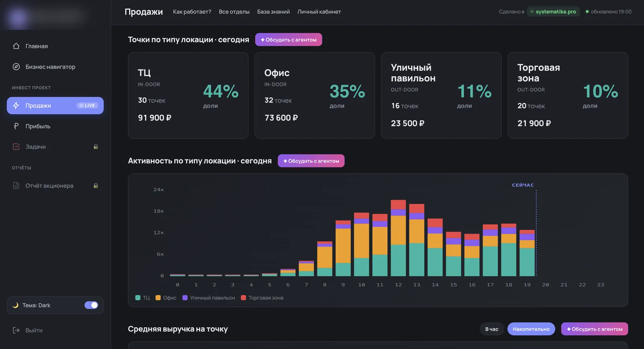Click the compass icon for Бизнес навигатор
The width and height of the screenshot is (644, 349).
(16, 67)
